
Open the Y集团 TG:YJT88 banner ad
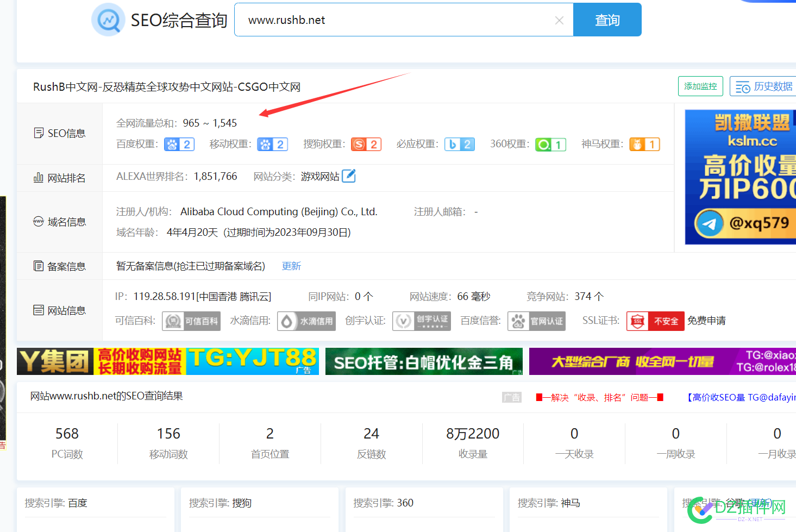click(168, 361)
